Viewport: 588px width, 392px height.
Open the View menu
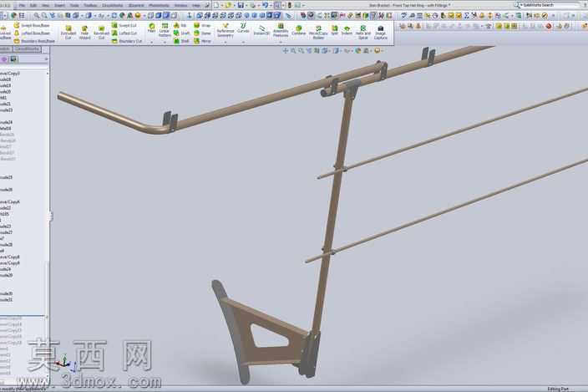point(45,6)
